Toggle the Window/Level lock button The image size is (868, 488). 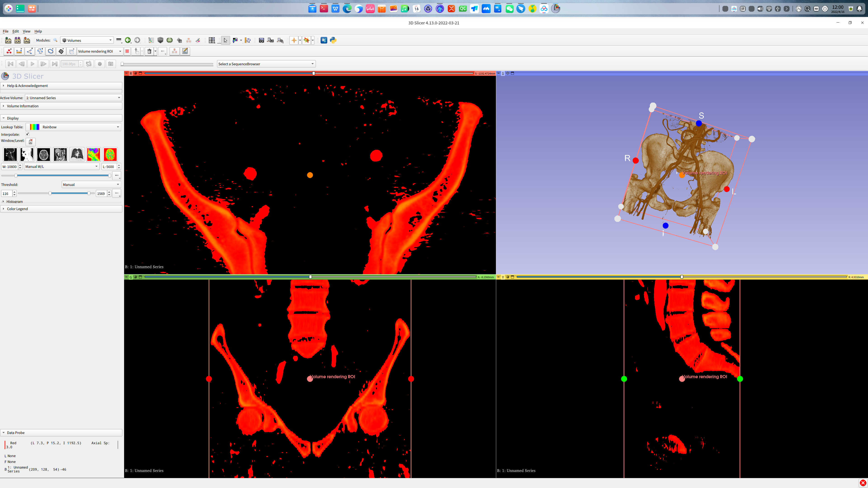pyautogui.click(x=31, y=142)
